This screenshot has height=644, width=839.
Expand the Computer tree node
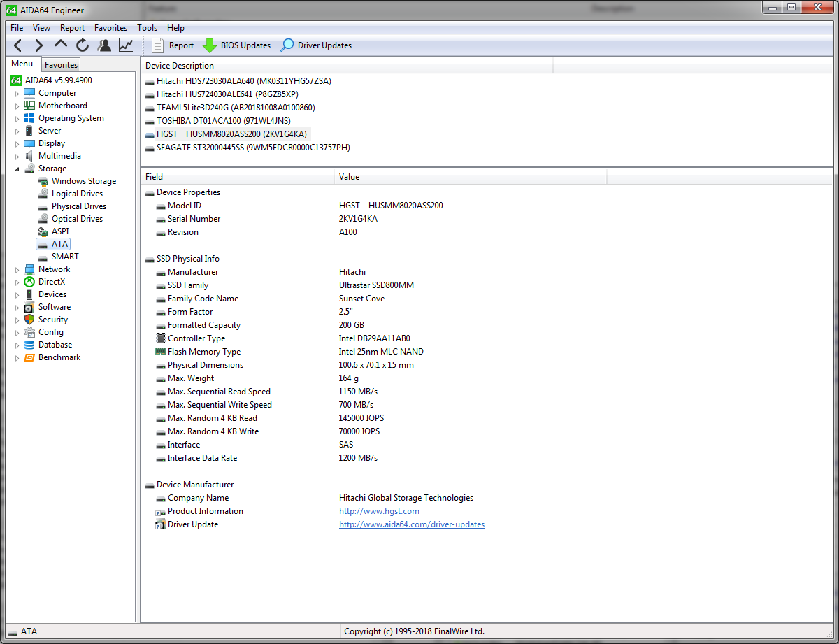(x=17, y=94)
